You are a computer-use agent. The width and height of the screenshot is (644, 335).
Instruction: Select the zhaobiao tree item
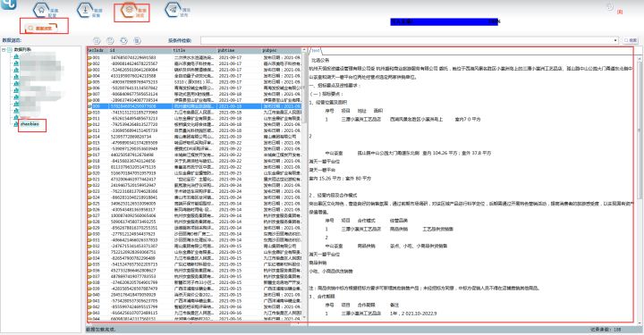coord(30,124)
